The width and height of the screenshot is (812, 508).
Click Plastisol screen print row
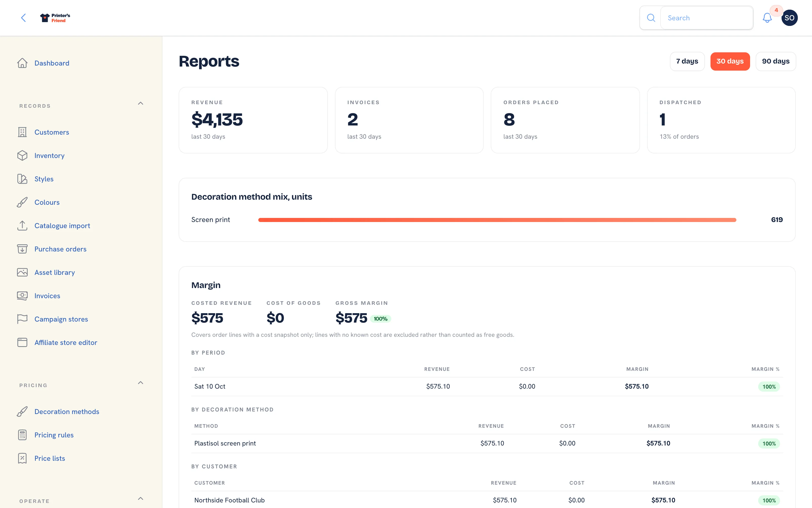(487, 443)
